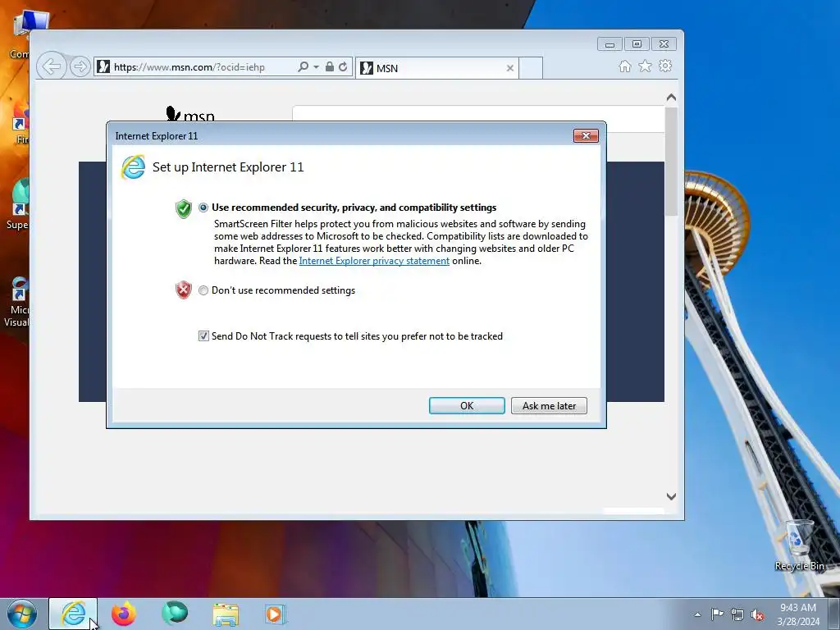Open the green globe browser taskbar icon

[175, 613]
